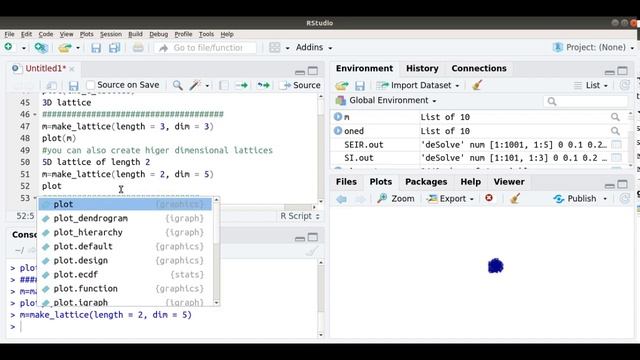Image resolution: width=640 pixels, height=360 pixels.
Task: Expand the m object blue arrow
Action: tap(338, 117)
